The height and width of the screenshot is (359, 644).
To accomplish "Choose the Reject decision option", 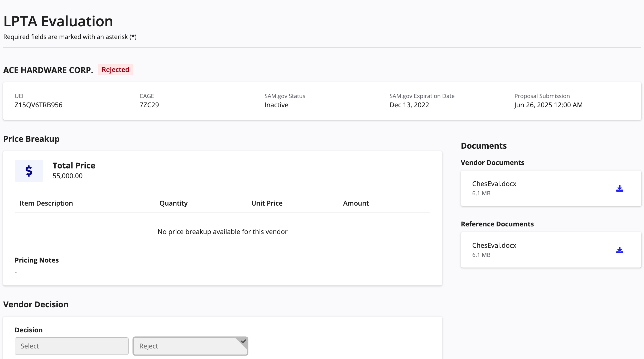I will pyautogui.click(x=190, y=346).
